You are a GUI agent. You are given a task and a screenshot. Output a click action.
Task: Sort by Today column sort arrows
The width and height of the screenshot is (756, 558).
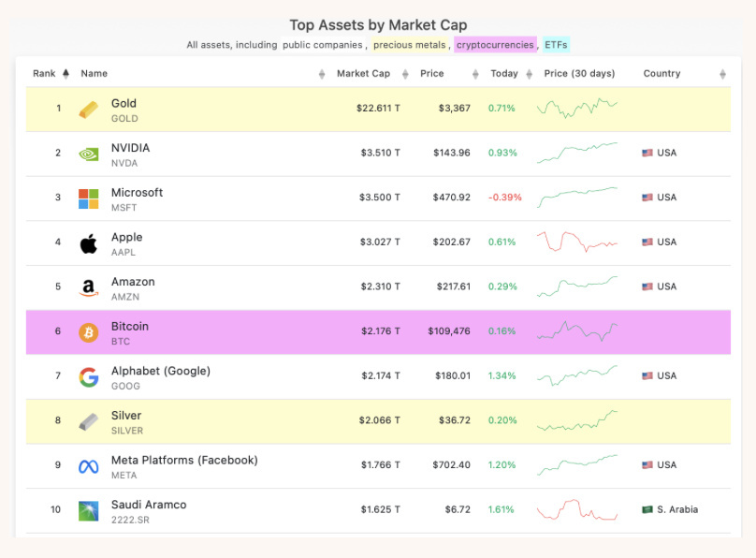(x=529, y=74)
